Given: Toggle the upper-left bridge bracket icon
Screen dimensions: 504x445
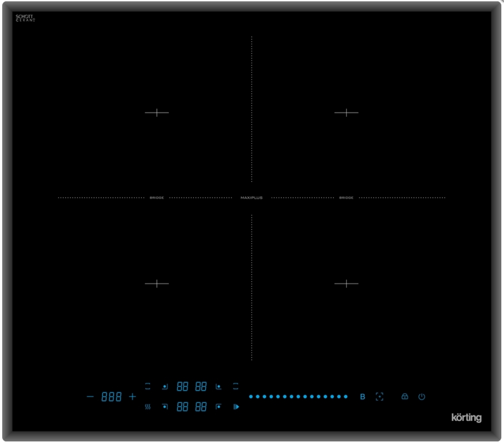Looking at the screenshot, I should click(148, 386).
